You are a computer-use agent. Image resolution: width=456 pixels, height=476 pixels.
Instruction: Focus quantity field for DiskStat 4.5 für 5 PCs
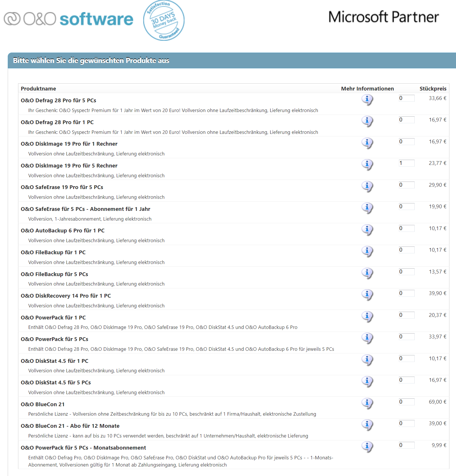[x=407, y=380]
